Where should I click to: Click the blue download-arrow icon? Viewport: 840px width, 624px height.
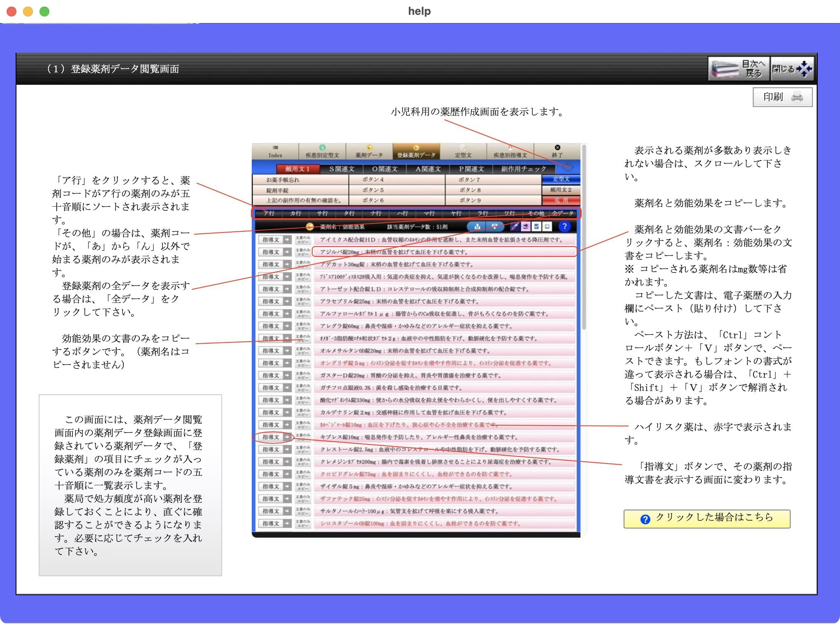tap(478, 226)
